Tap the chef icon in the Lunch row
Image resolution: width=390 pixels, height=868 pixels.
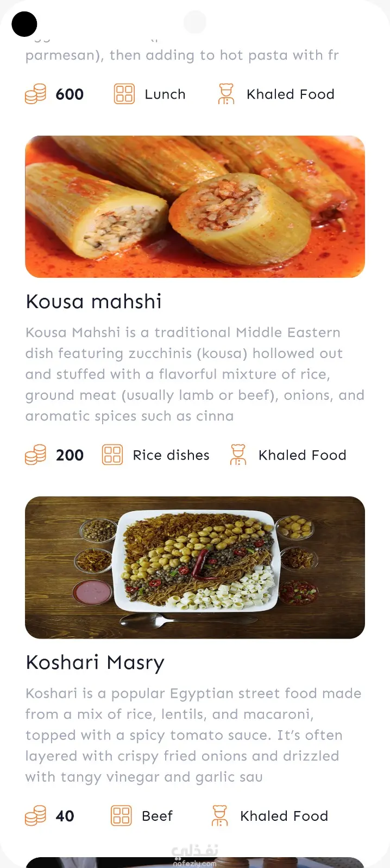[226, 94]
